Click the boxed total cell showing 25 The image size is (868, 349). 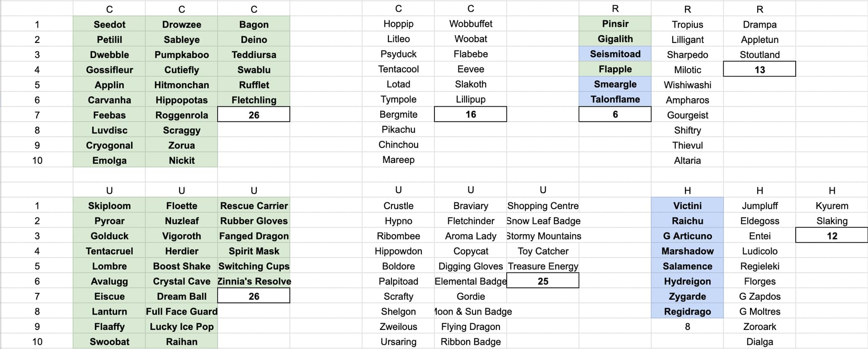542,281
